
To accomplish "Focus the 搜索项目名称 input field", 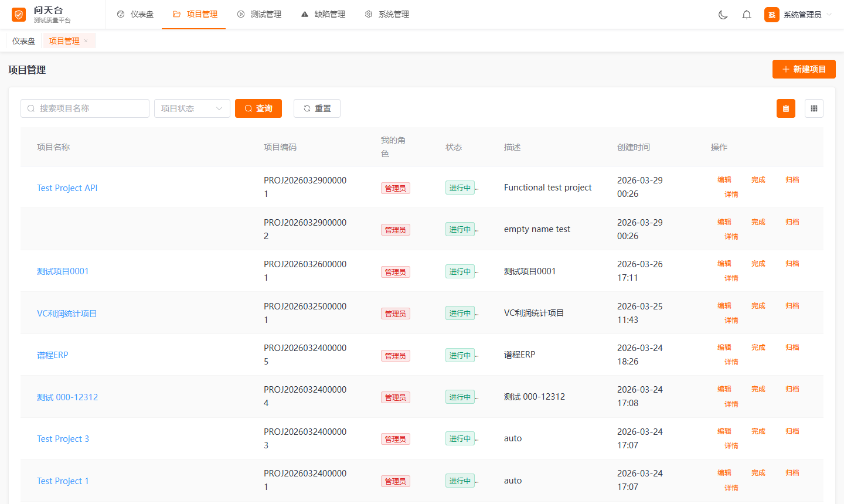I will tap(85, 108).
